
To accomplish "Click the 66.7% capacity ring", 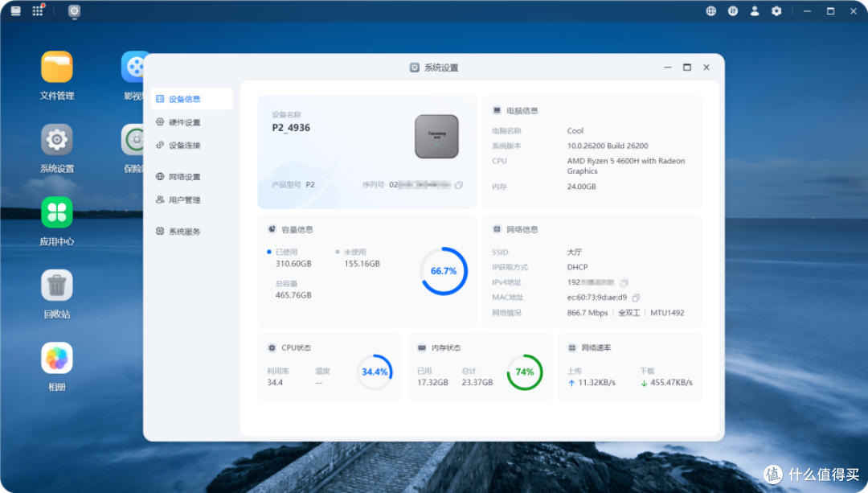I will point(444,271).
